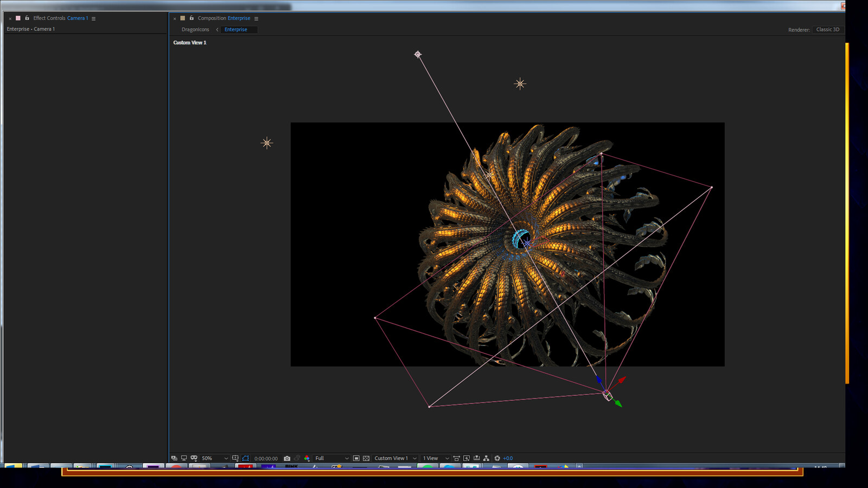868x488 pixels.
Task: Click the current time 0:00:00:00
Action: 266,458
